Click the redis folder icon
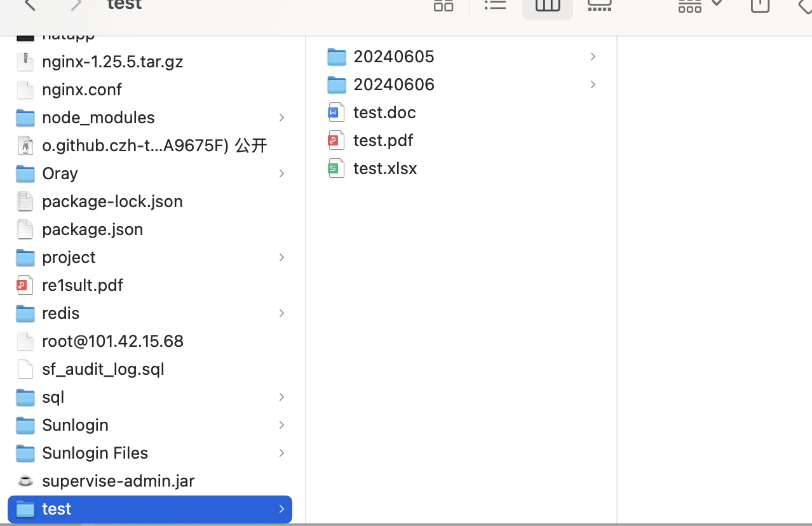812x526 pixels. click(x=25, y=313)
